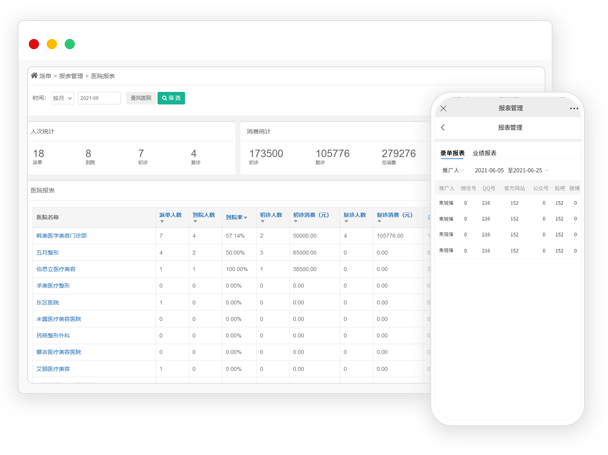Image resolution: width=608 pixels, height=455 pixels.
Task: Open the 五月整形 hospital link
Action: (x=48, y=252)
